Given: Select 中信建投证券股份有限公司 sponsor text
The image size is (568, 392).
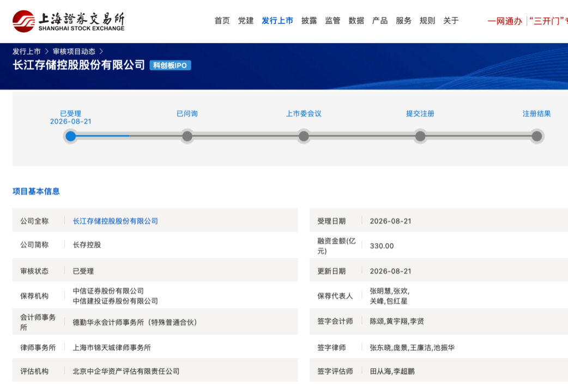Looking at the screenshot, I should 115,301.
